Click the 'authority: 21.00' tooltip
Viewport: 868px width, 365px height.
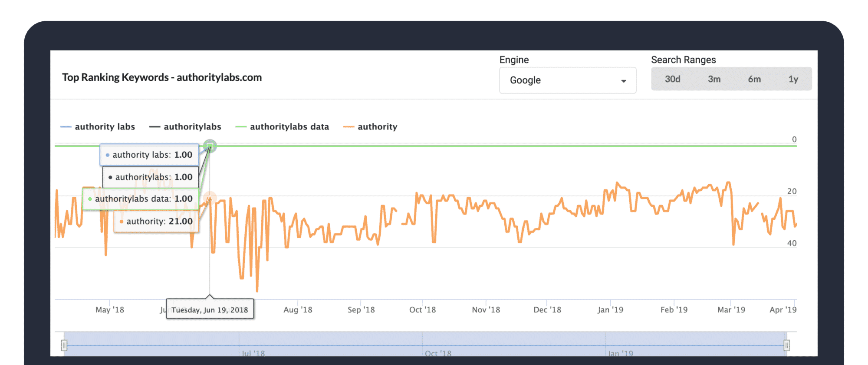click(157, 222)
